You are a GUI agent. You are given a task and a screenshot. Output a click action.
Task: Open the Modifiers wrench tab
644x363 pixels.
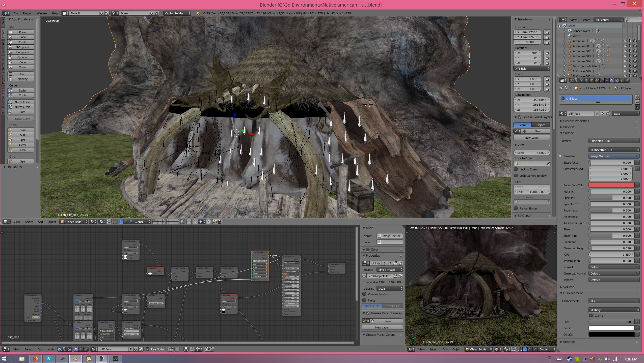[x=602, y=80]
